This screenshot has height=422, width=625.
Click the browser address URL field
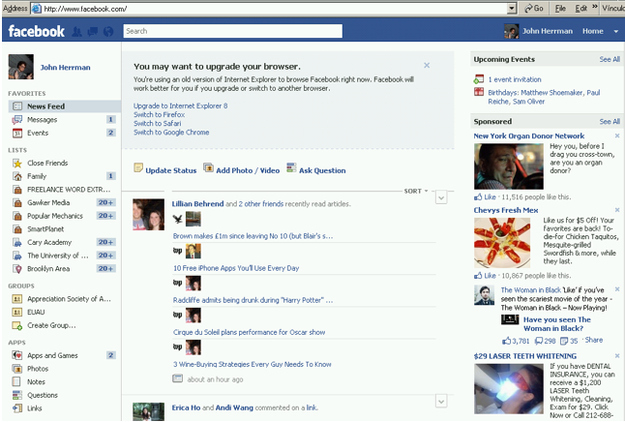click(x=269, y=8)
